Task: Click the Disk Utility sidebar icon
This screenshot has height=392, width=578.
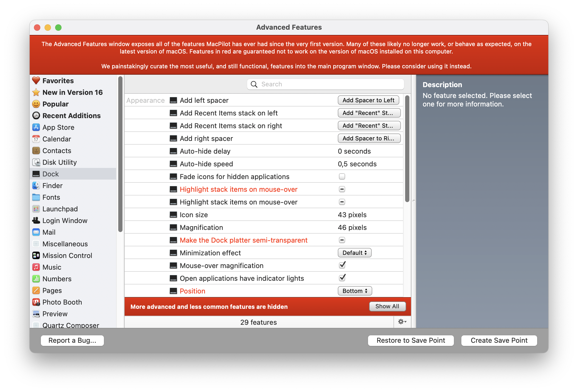Action: [36, 162]
